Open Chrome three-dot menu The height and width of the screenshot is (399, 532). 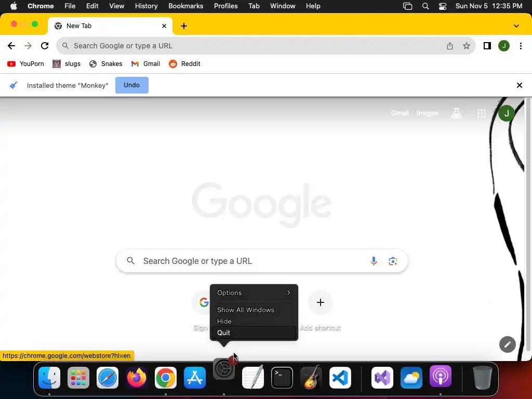[x=521, y=46]
